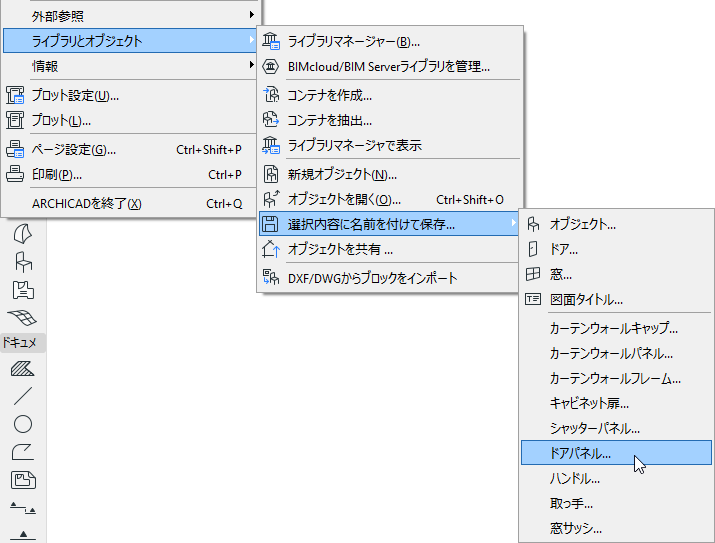This screenshot has width=715, height=543.
Task: Select 図面タイトル... in submenu
Action: [x=586, y=299]
